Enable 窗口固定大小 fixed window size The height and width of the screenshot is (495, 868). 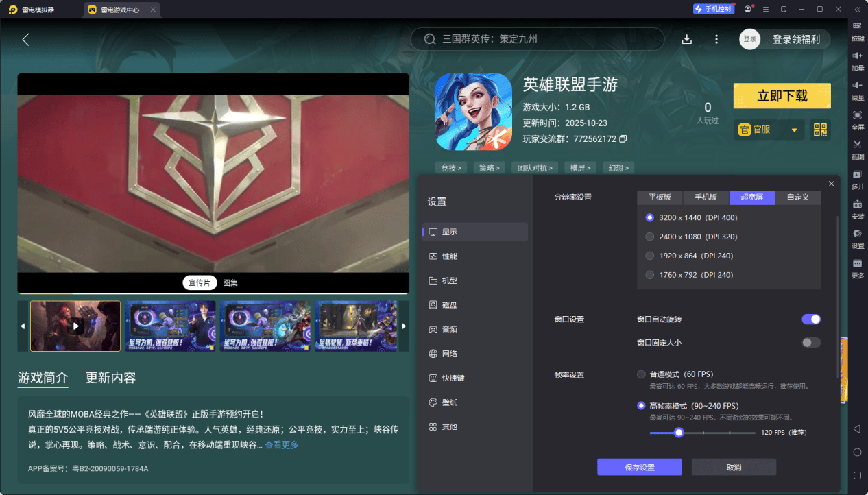coord(811,342)
